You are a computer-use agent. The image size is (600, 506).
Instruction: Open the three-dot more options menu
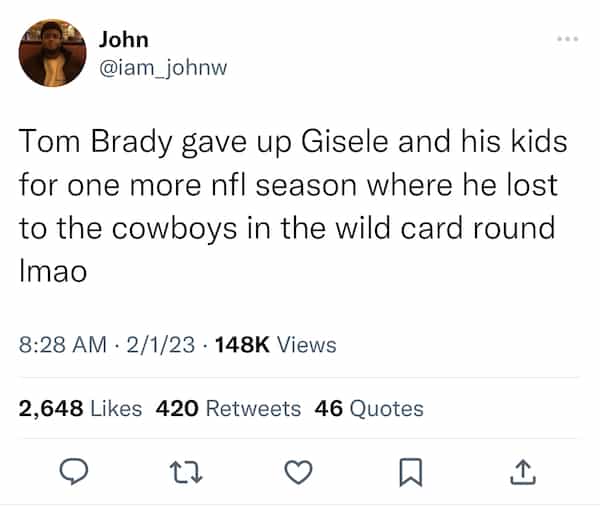pos(565,40)
